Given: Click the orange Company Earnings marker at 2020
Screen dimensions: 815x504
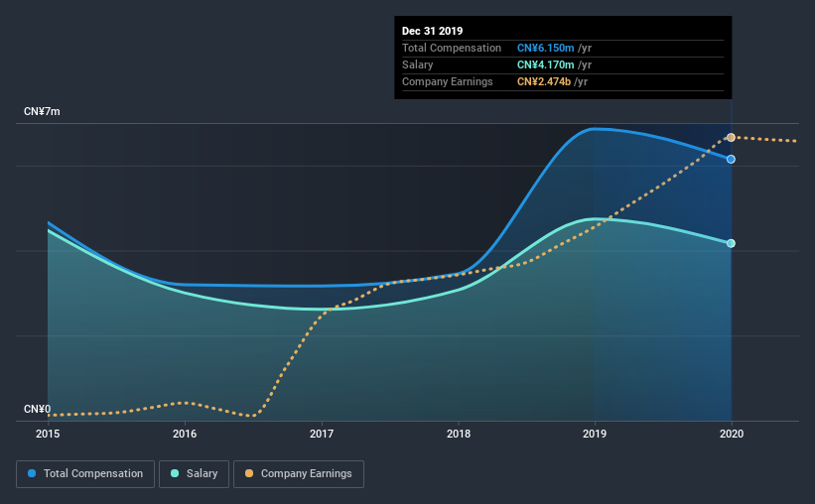Looking at the screenshot, I should [731, 138].
